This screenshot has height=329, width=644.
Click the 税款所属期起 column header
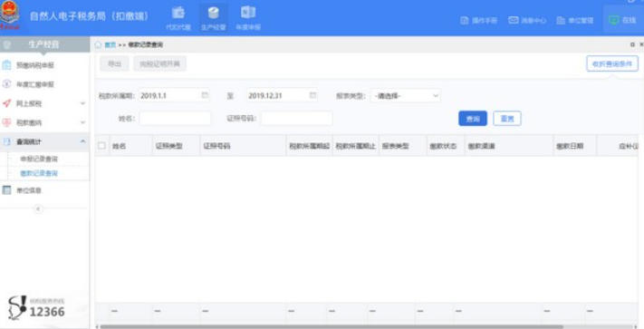pyautogui.click(x=309, y=146)
